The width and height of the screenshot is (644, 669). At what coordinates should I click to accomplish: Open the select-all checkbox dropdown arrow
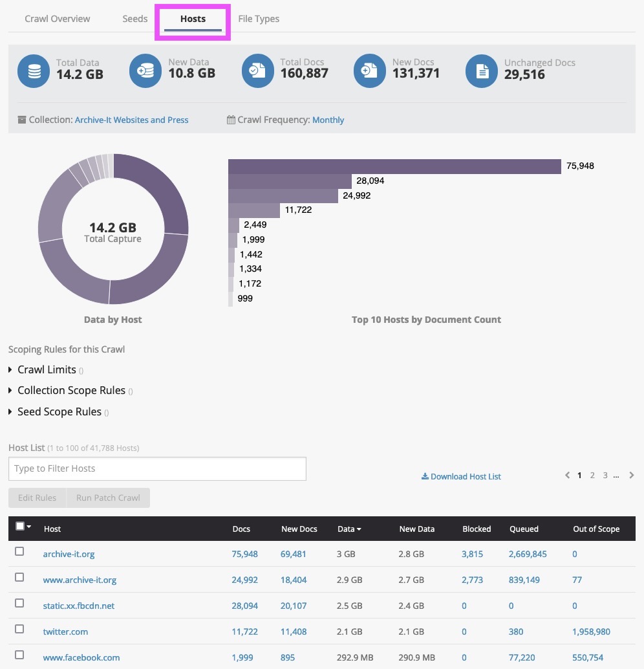coord(29,527)
